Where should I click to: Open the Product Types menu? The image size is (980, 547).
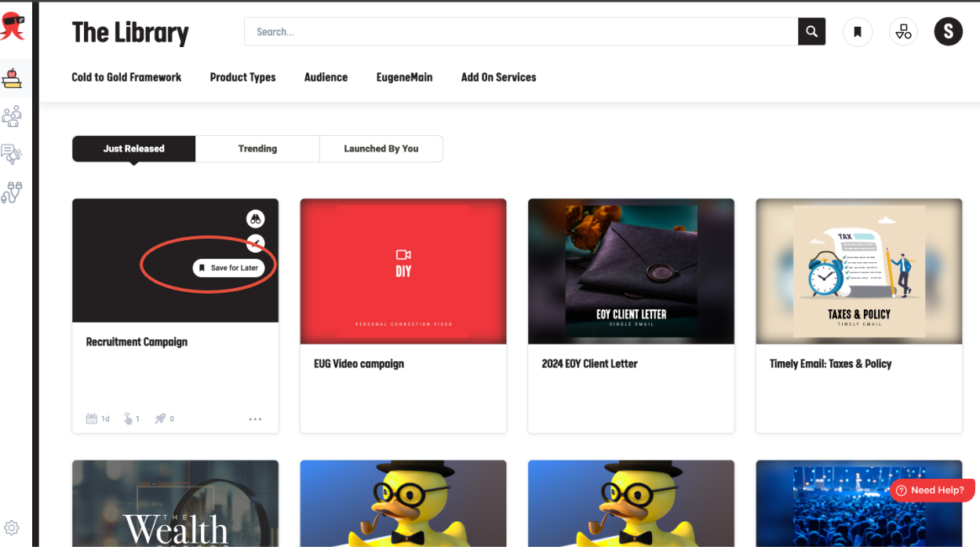[242, 77]
